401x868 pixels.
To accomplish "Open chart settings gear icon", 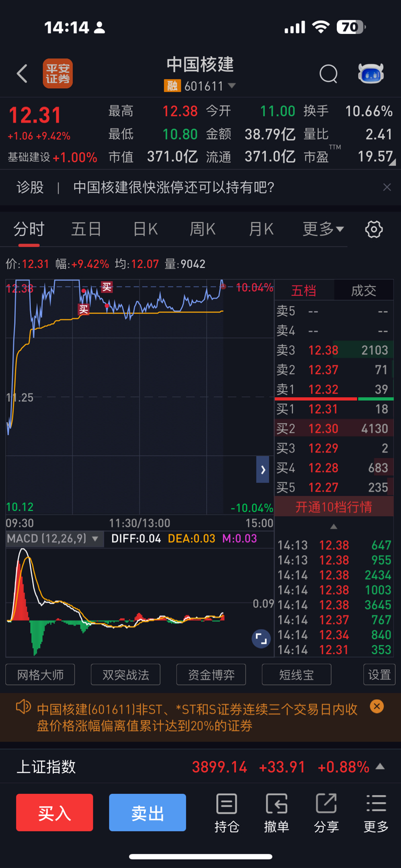I will [374, 229].
